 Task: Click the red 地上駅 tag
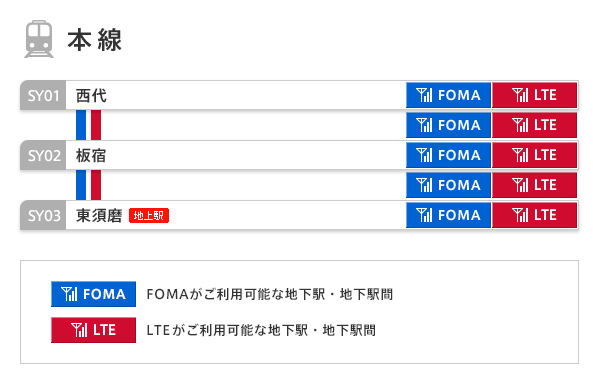(x=149, y=215)
